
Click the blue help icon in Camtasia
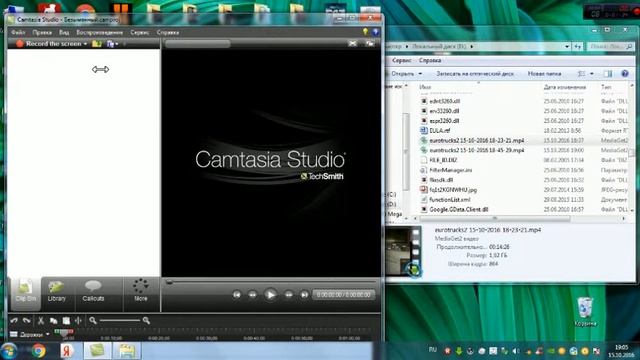[376, 32]
